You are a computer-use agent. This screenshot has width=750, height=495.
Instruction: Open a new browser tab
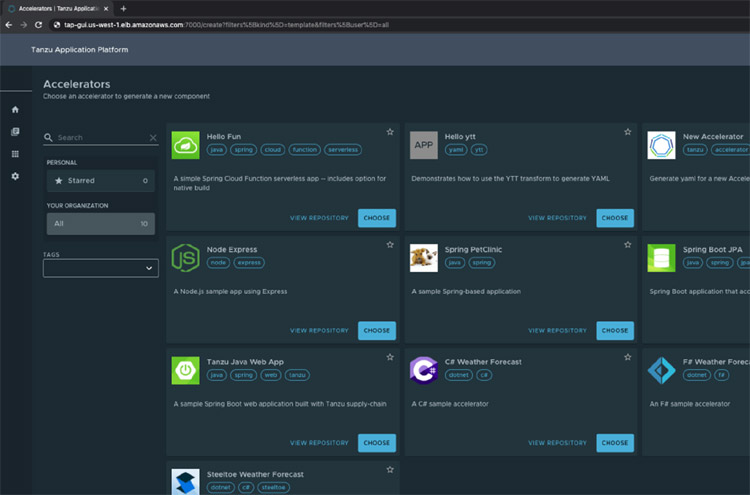click(x=123, y=9)
